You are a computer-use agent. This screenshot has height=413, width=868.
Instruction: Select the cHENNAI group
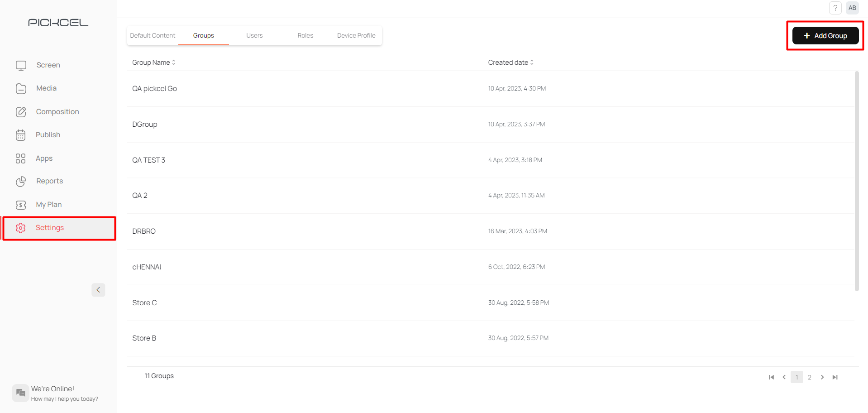491,267
